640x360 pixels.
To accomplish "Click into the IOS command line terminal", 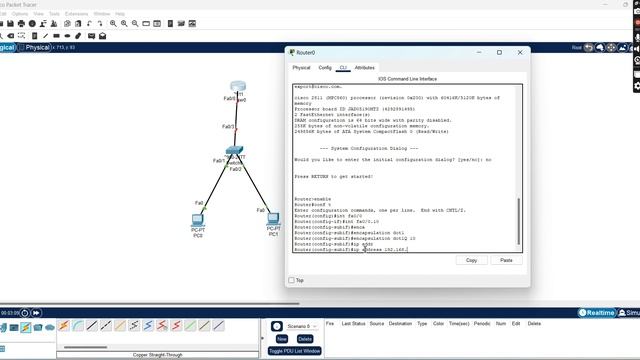I will 407,168.
